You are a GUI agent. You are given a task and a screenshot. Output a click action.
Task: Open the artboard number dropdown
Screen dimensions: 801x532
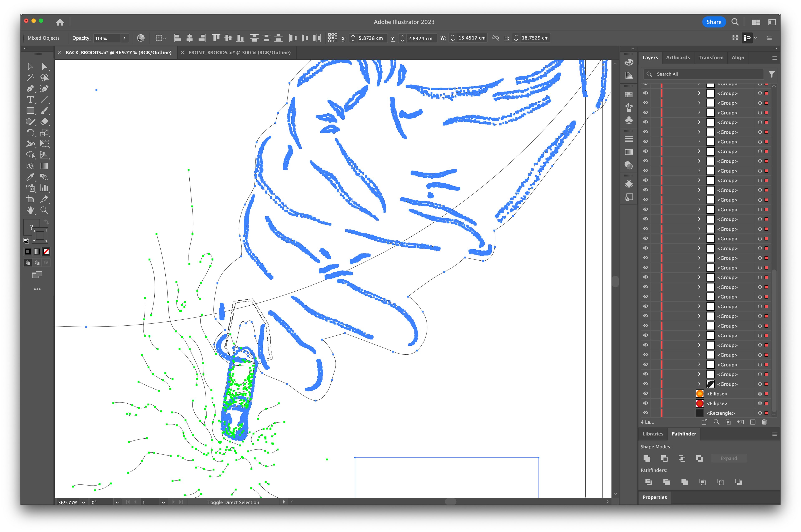point(163,502)
